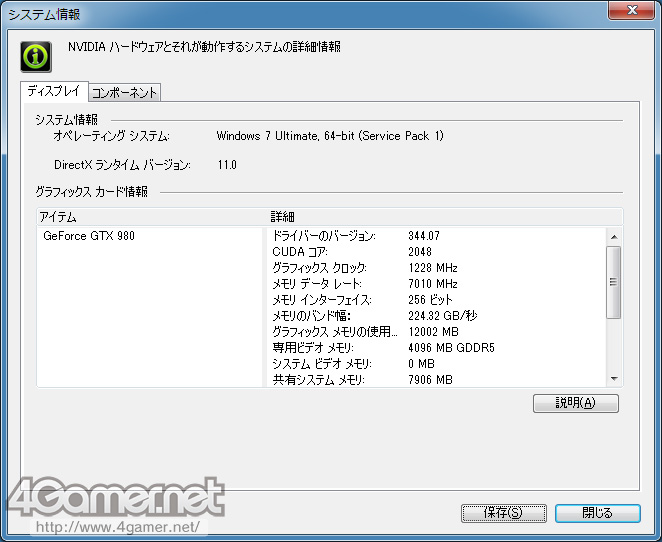662x542 pixels.
Task: Click the 1228 MHz clock value
Action: (x=433, y=268)
